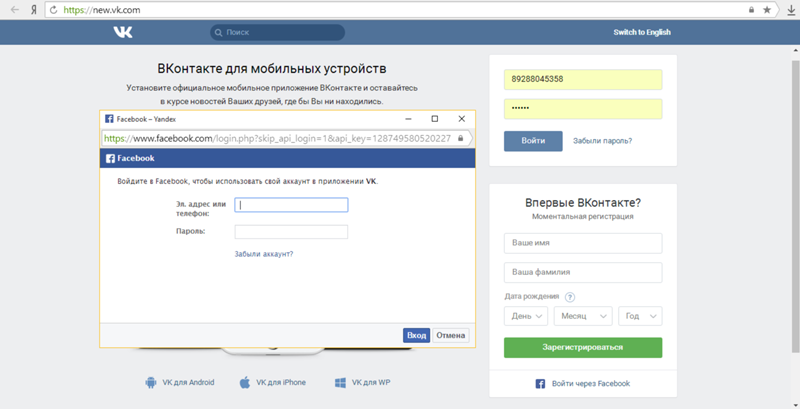
Task: Click the Windows icon for VK WP
Action: tap(340, 382)
